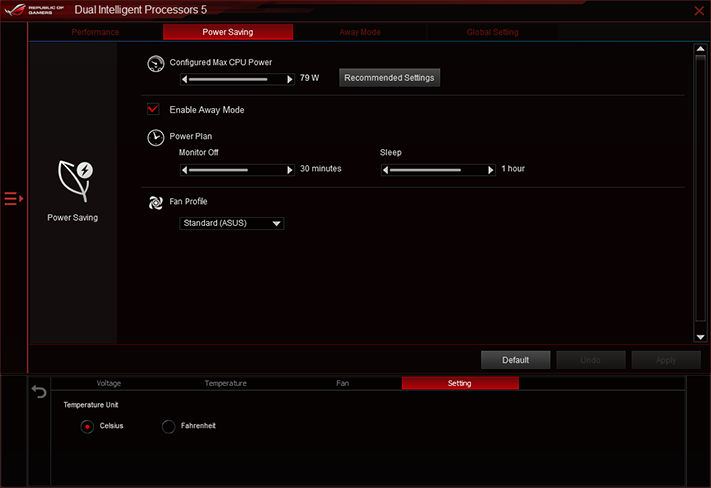Click the Undo button

click(590, 360)
